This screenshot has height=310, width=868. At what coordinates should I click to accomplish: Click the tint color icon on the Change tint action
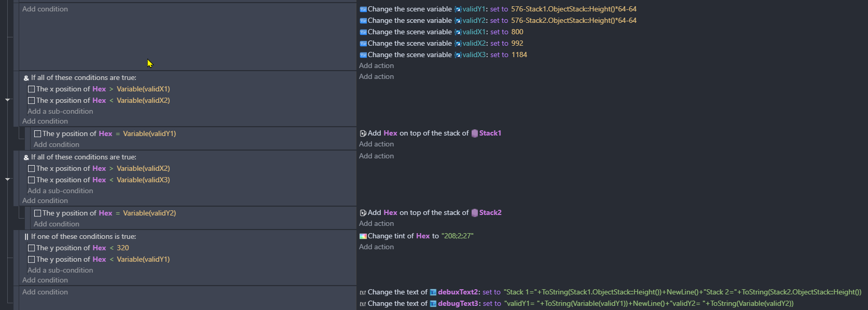(363, 236)
